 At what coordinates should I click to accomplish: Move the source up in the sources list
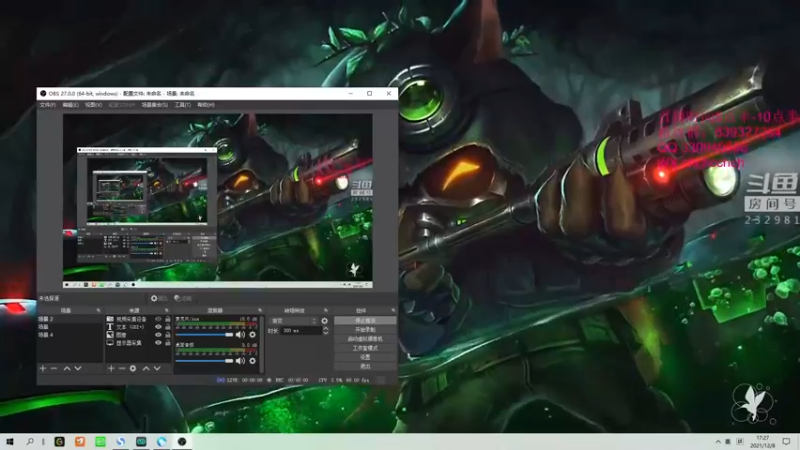(x=146, y=368)
